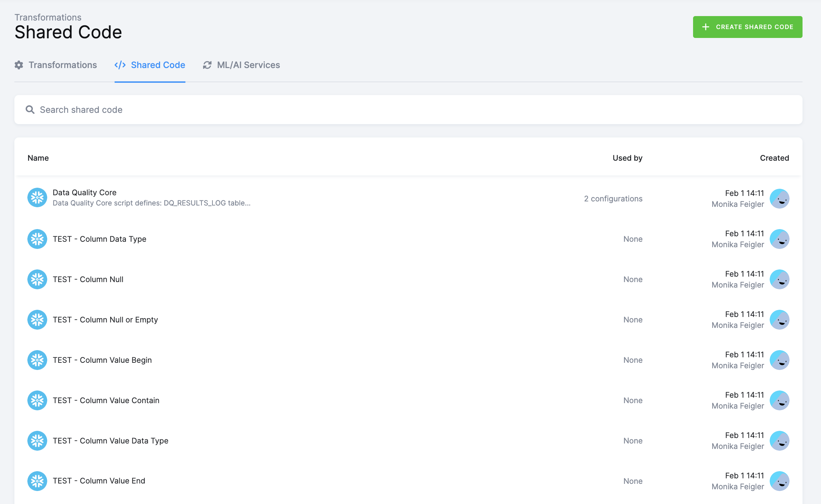821x504 pixels.
Task: Click avatar in TEST - Column Value Begin row
Action: point(779,360)
